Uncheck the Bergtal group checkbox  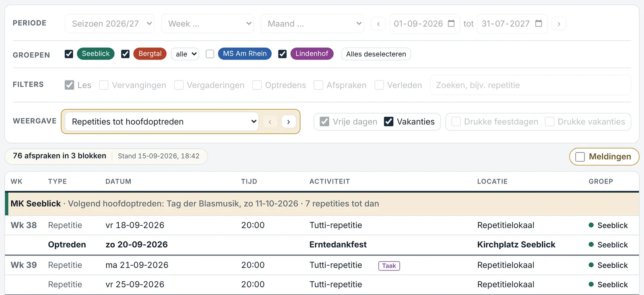[x=125, y=54]
